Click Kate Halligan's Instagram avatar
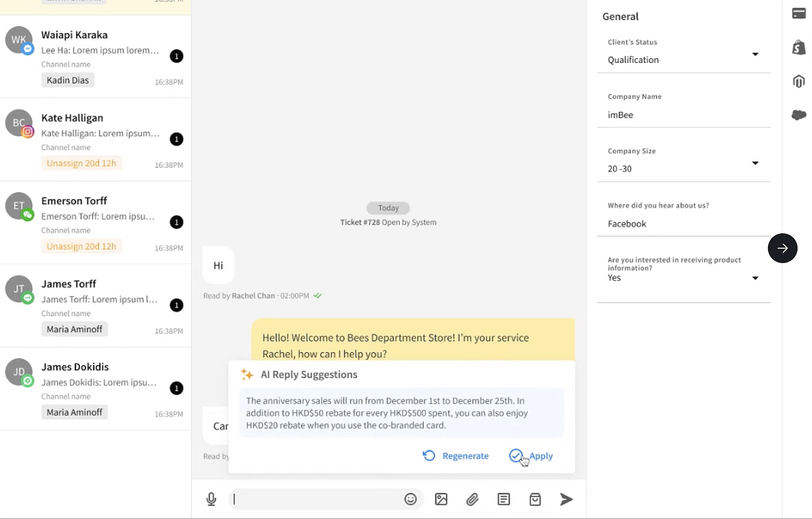Screen dimensions: 812x519 click(19, 123)
